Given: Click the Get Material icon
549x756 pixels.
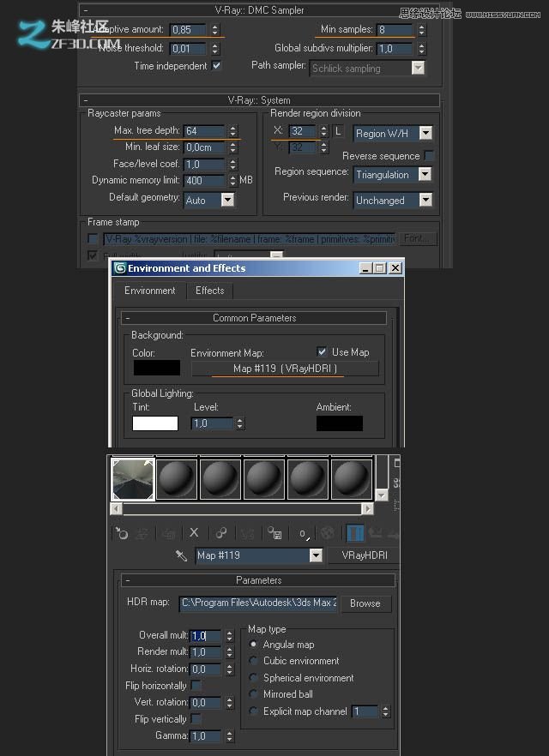Looking at the screenshot, I should [121, 533].
